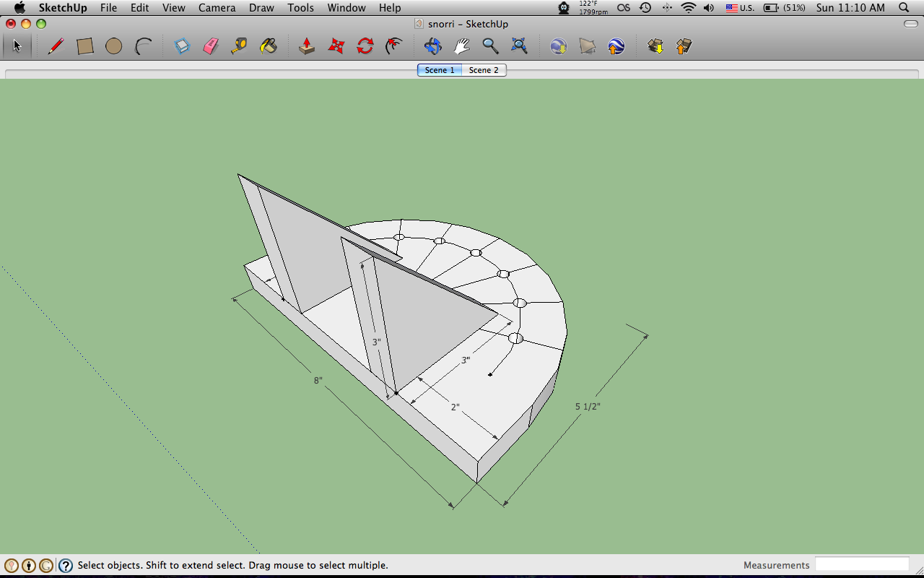The image size is (924, 578).
Task: Open the SketchUp application menu
Action: 63,8
